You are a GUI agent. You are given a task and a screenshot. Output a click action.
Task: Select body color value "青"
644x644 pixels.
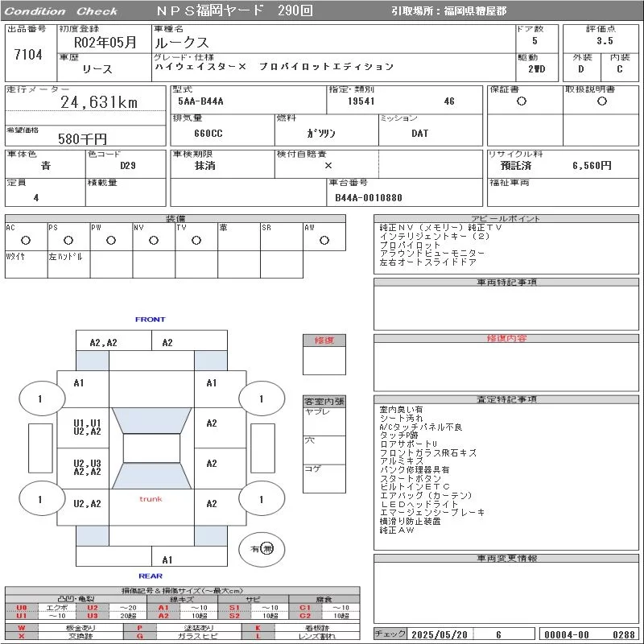46,166
